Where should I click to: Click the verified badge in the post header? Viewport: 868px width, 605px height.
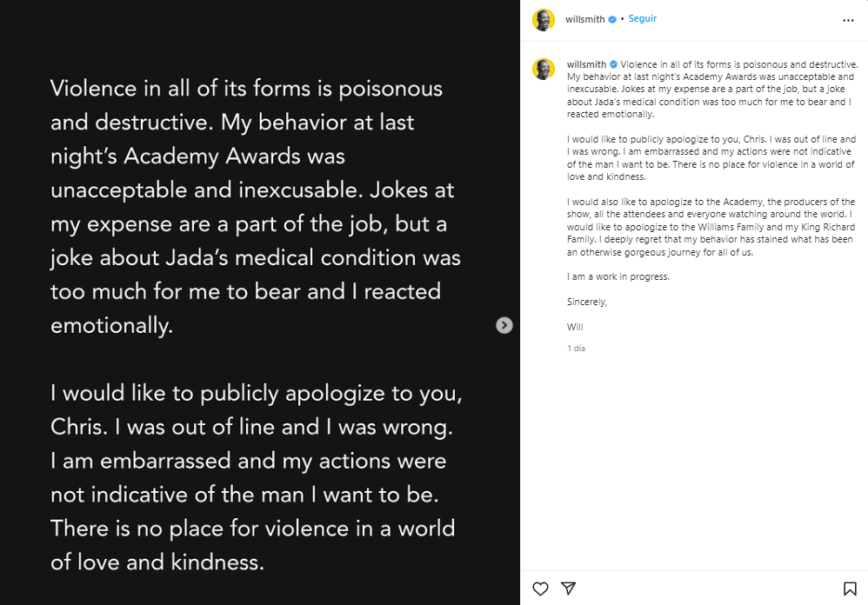612,19
